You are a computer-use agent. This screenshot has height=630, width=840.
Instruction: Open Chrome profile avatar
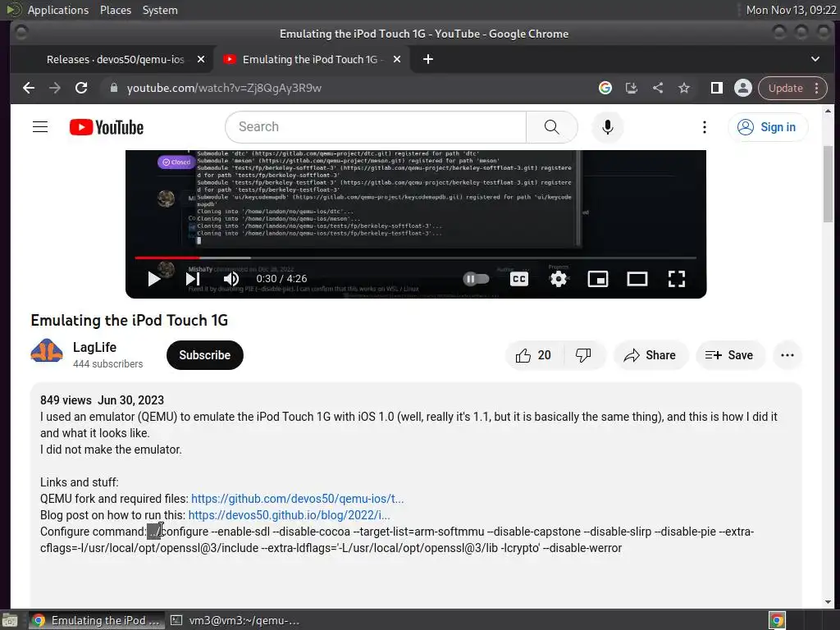click(x=743, y=88)
